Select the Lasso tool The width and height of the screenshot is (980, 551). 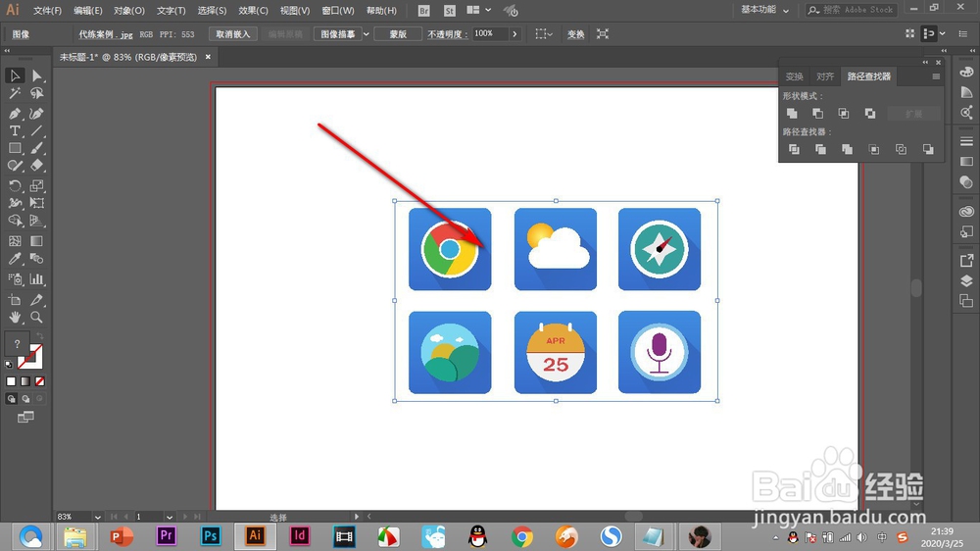point(37,94)
